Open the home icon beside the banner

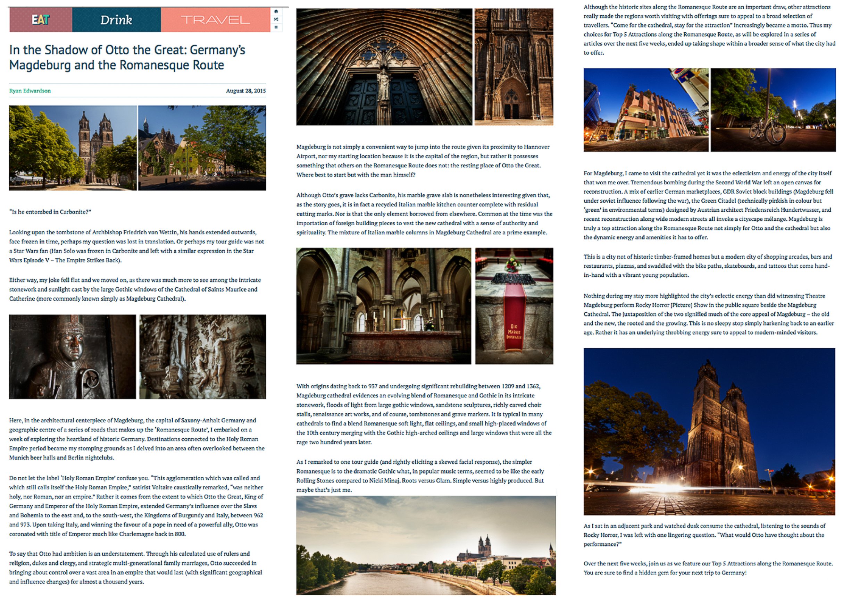[276, 11]
